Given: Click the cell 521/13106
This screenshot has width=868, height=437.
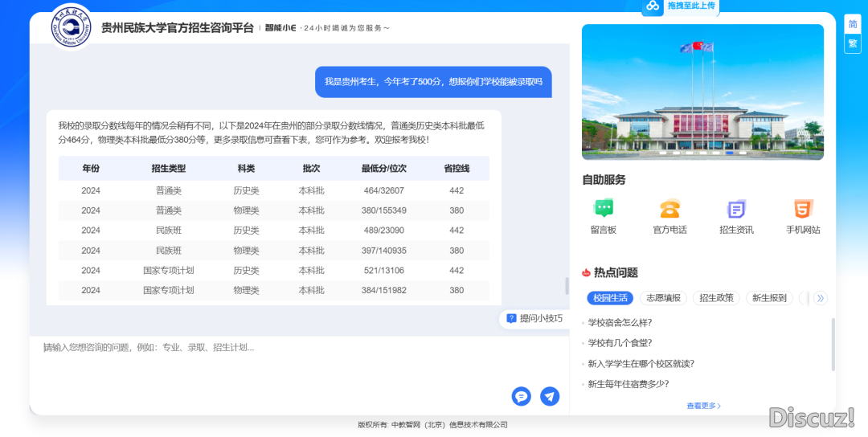Looking at the screenshot, I should pyautogui.click(x=384, y=271).
